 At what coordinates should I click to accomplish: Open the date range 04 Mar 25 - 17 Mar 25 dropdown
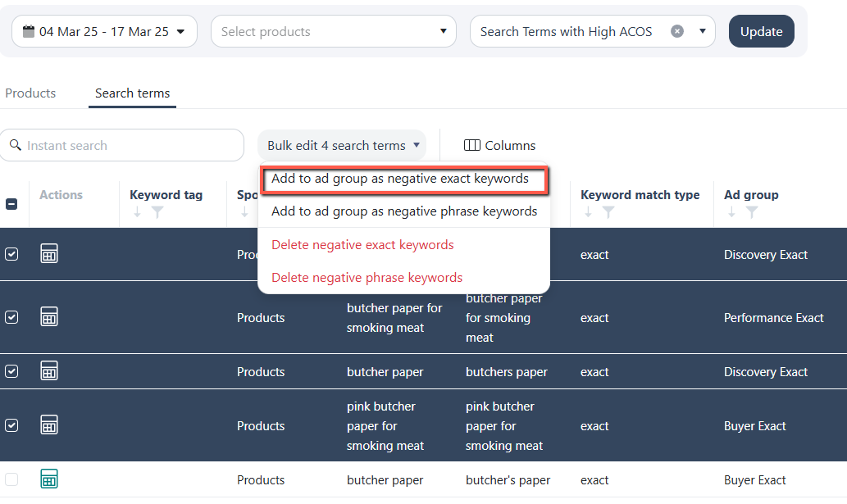[104, 31]
